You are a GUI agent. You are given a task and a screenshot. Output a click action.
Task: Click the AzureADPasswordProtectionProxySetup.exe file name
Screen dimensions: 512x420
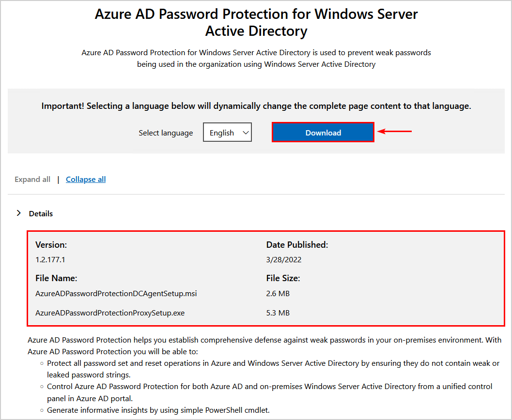[110, 313]
